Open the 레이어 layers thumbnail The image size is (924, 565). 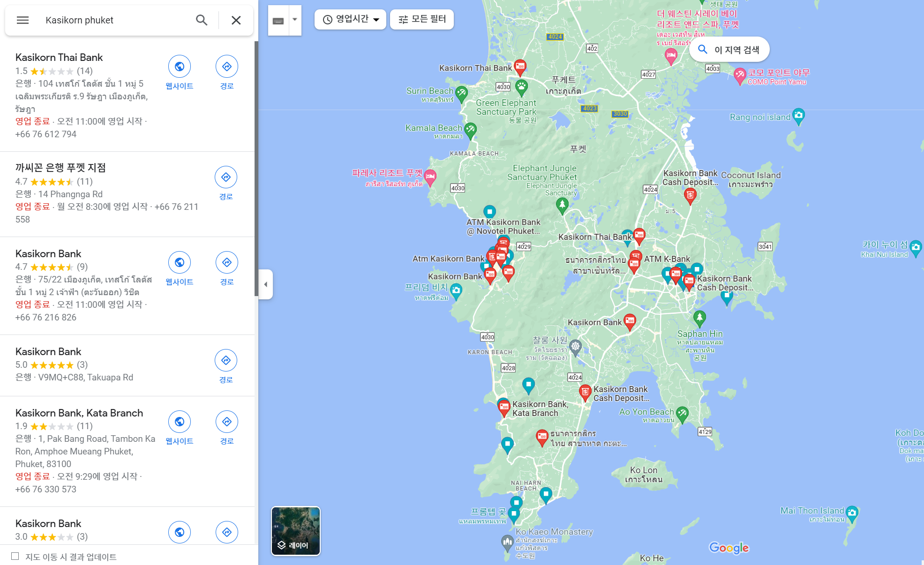(296, 531)
